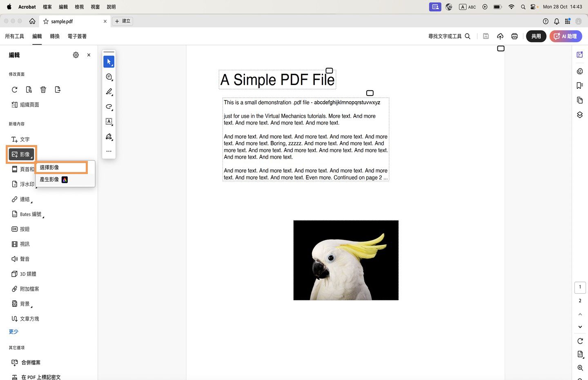
Task: Open the edit settings gear icon
Action: pyautogui.click(x=76, y=55)
